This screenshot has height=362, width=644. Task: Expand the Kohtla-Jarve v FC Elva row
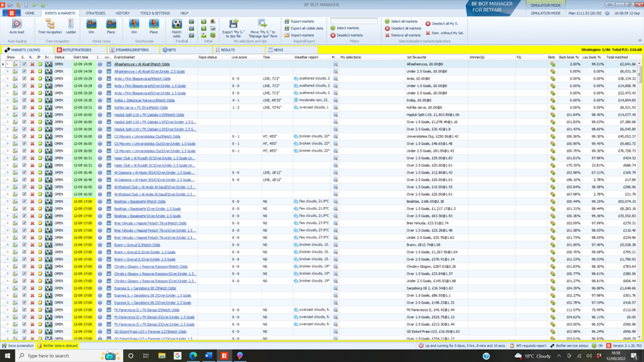coord(8,108)
